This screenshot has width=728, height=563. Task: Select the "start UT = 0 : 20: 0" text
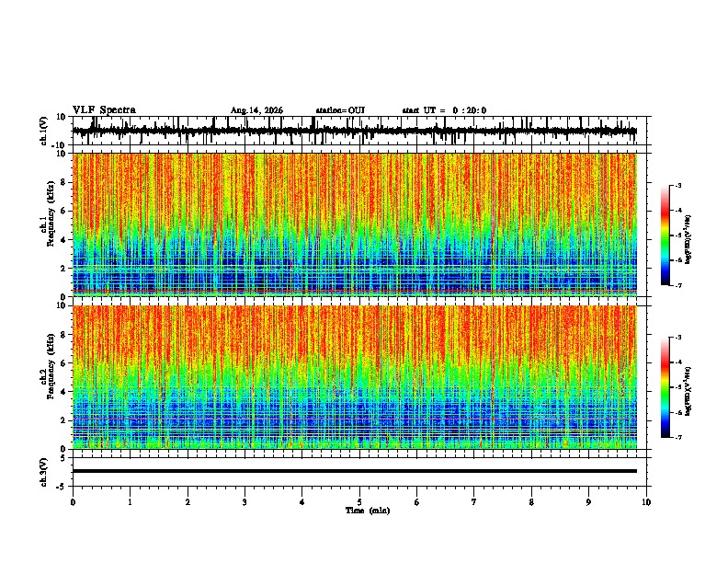(x=444, y=110)
